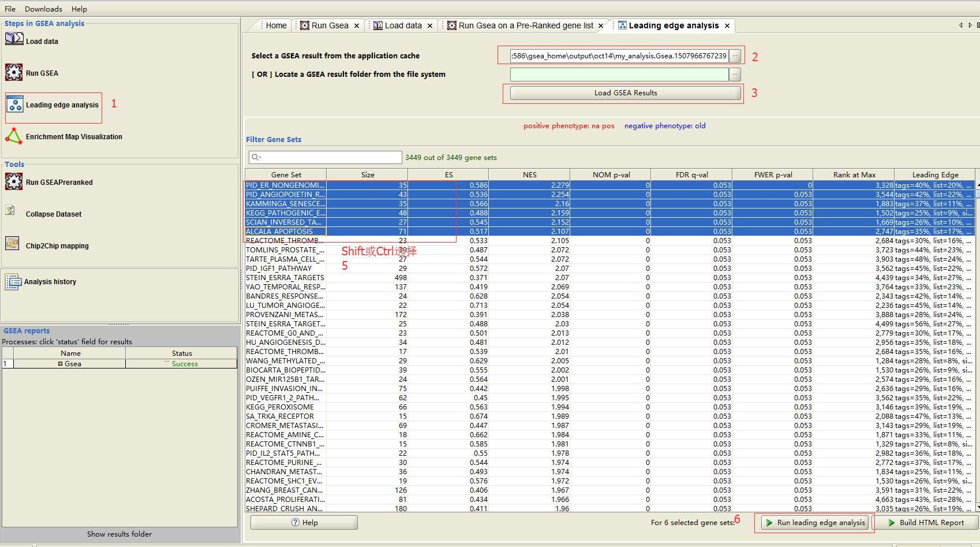Open the Chip2Chip mapping tool icon
The width and height of the screenshot is (980, 547).
pos(12,243)
